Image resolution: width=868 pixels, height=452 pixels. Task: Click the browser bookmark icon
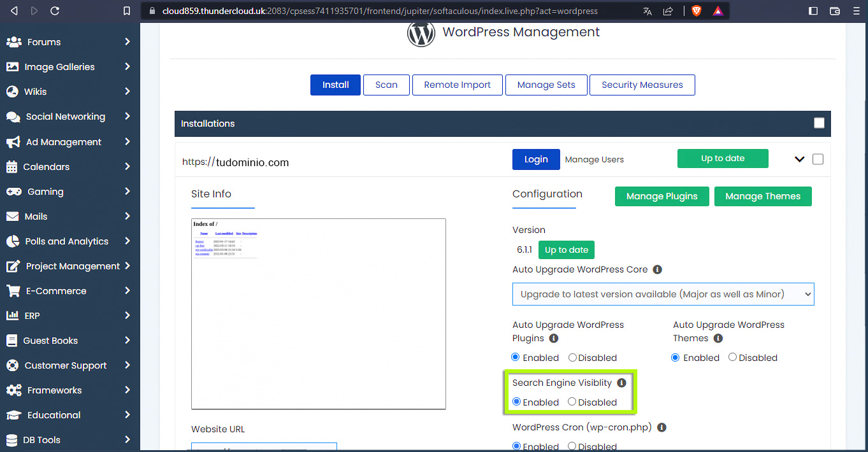pyautogui.click(x=127, y=11)
